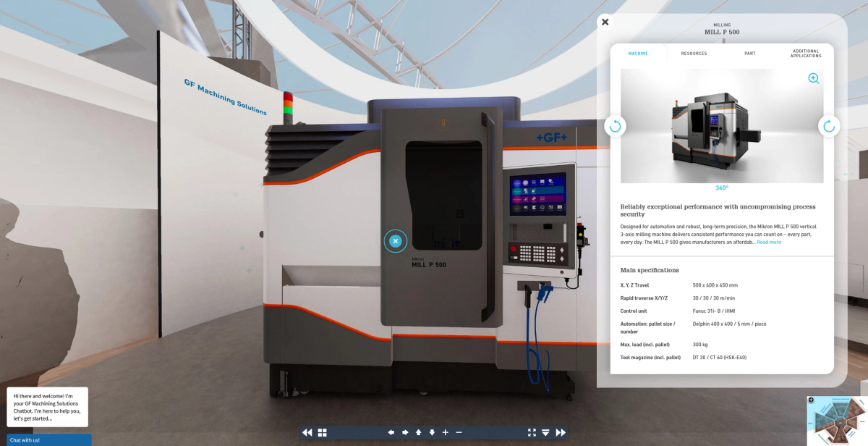Pan the view right

[x=405, y=432]
